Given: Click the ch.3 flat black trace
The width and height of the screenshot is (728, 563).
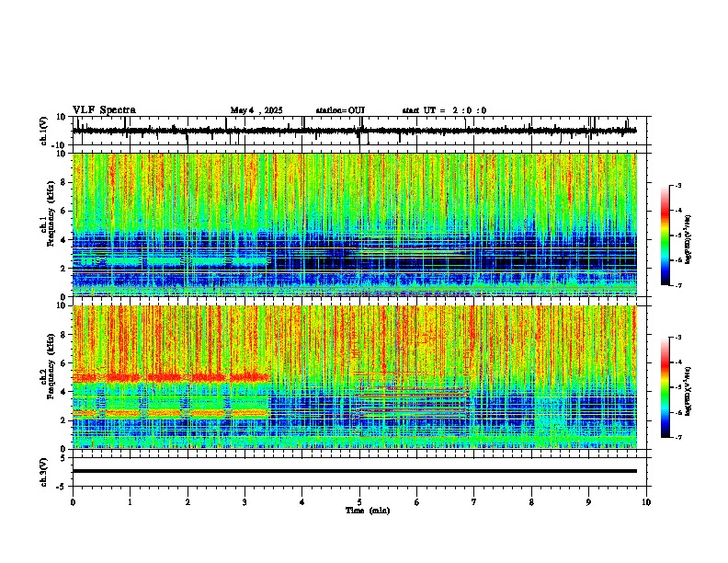Looking at the screenshot, I should tap(355, 471).
